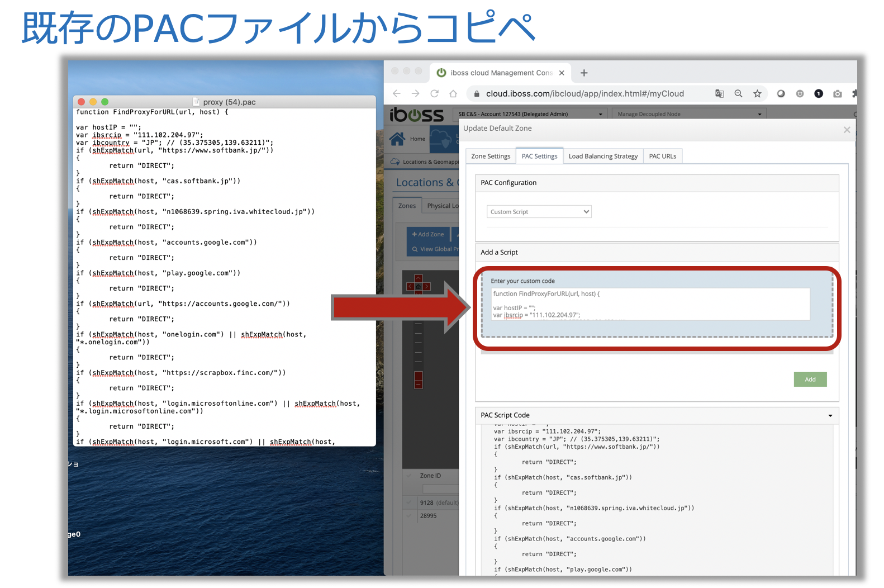Screen dimensions: 884x588
Task: Click the 'Zone ID' column header
Action: tap(430, 476)
